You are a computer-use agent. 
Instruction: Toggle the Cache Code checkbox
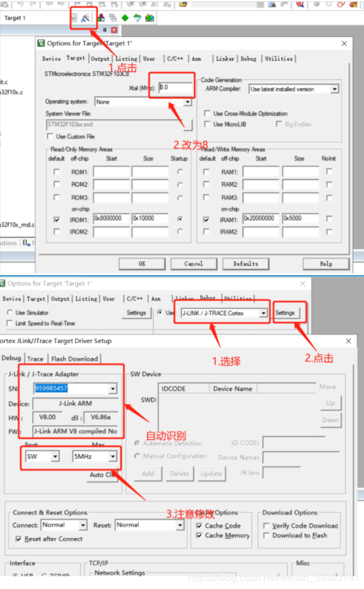click(x=199, y=525)
